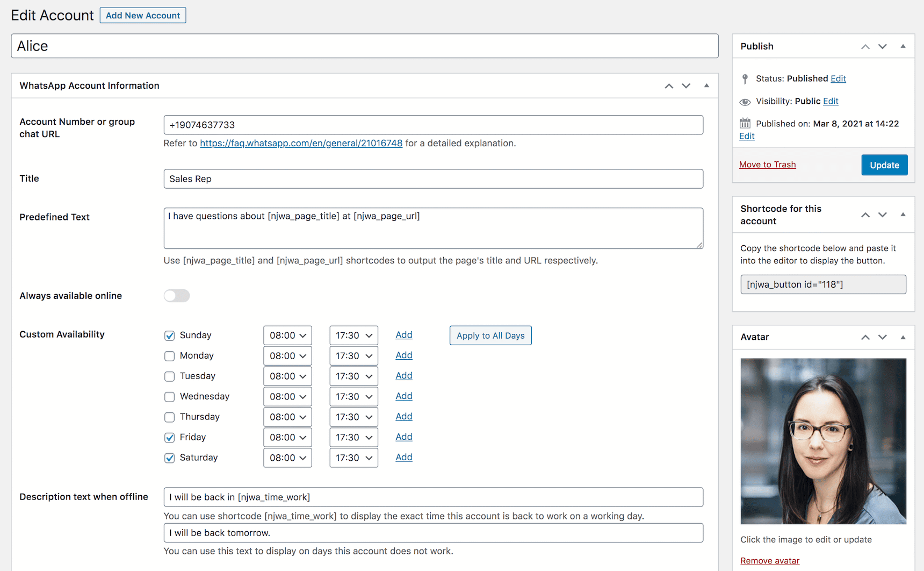Viewport: 924px width, 571px height.
Task: Click the Published on calendar icon
Action: 745,123
